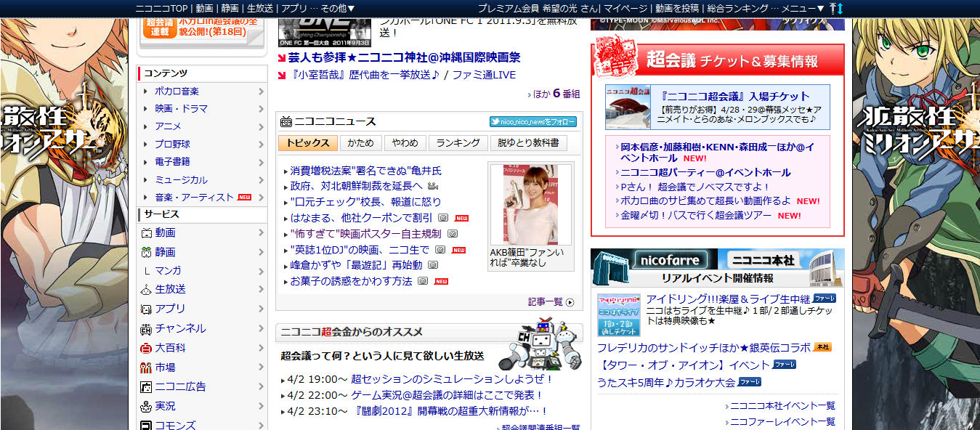Open the メニュー▼ dropdown in top bar

click(x=803, y=8)
